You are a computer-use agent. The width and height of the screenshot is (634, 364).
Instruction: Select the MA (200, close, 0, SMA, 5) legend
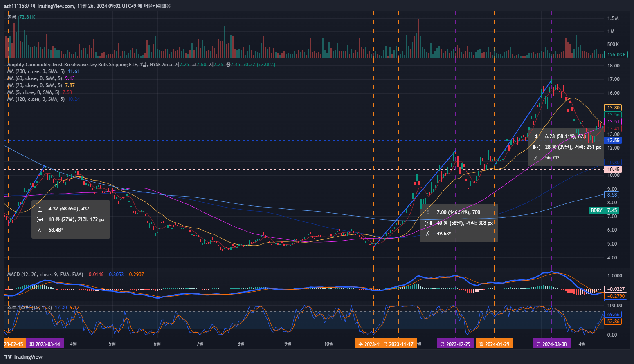35,71
